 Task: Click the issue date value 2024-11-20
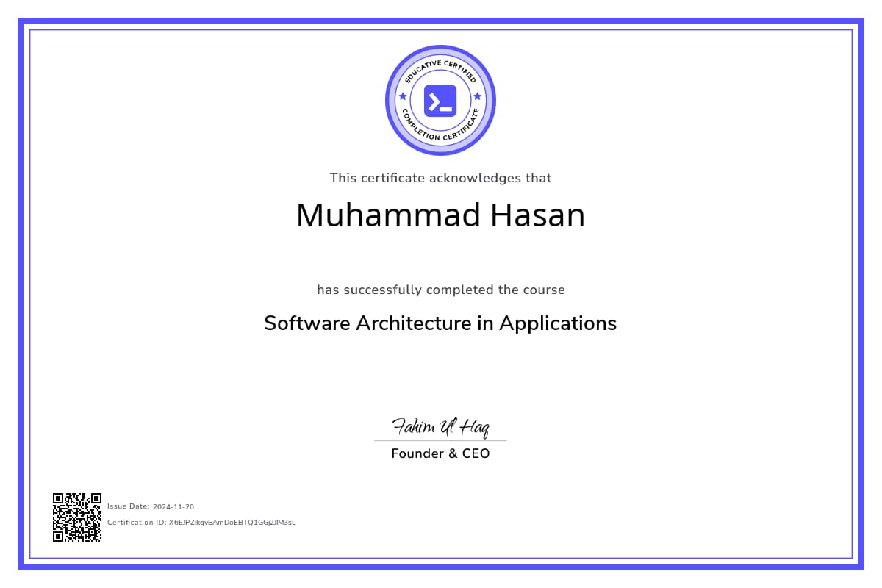(x=173, y=506)
